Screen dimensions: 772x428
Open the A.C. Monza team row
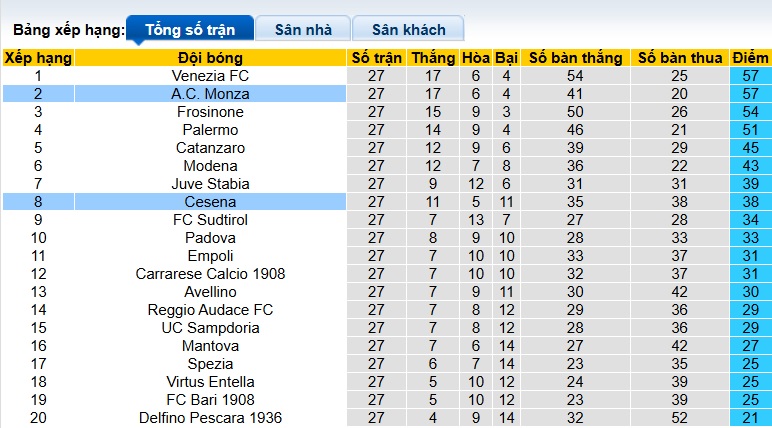pyautogui.click(x=210, y=94)
